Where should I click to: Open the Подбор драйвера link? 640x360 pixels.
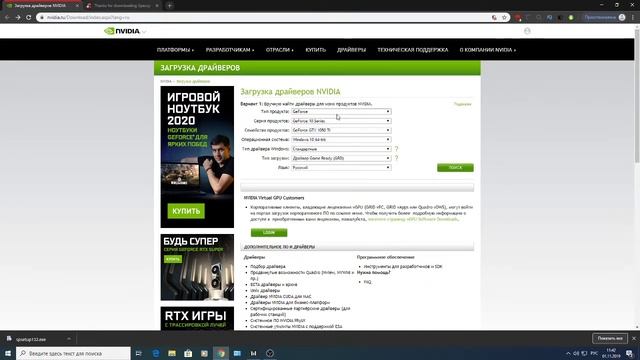pos(268,266)
